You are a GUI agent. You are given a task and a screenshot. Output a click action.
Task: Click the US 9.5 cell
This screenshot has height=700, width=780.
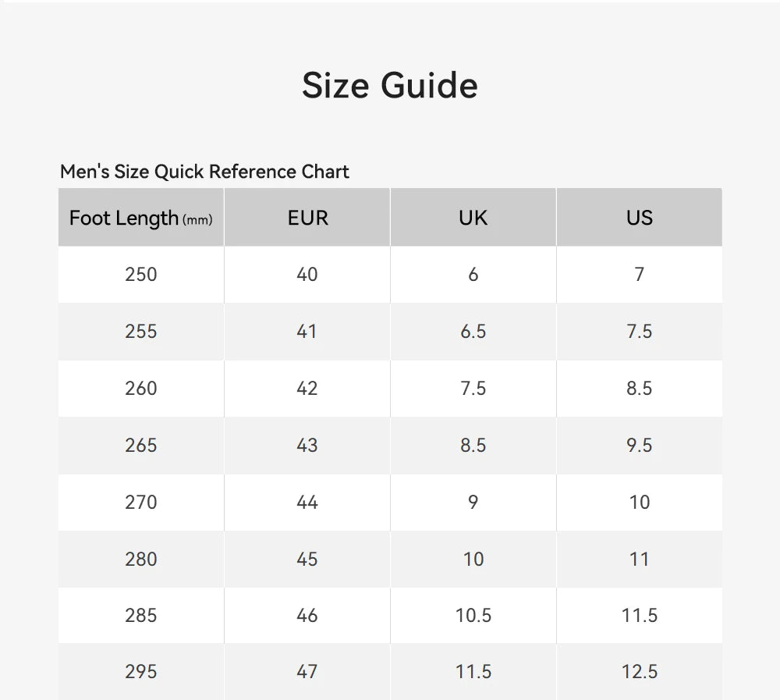click(640, 446)
